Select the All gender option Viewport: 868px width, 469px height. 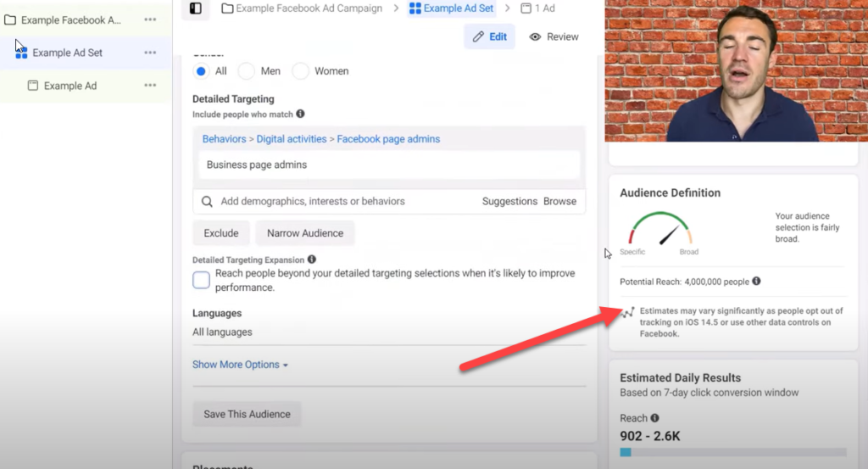[201, 71]
